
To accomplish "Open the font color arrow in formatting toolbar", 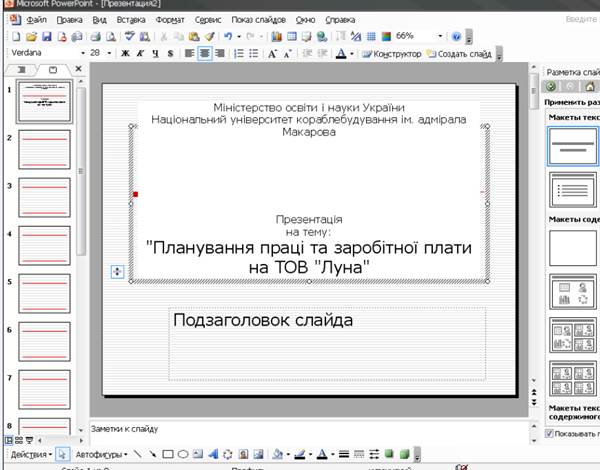I will [352, 54].
